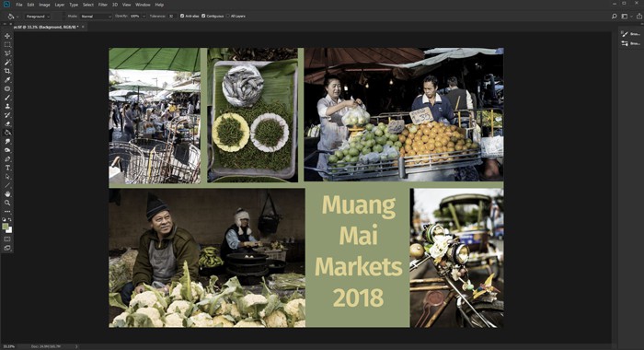The width and height of the screenshot is (644, 350).
Task: Select the Zoom tool
Action: [x=7, y=203]
